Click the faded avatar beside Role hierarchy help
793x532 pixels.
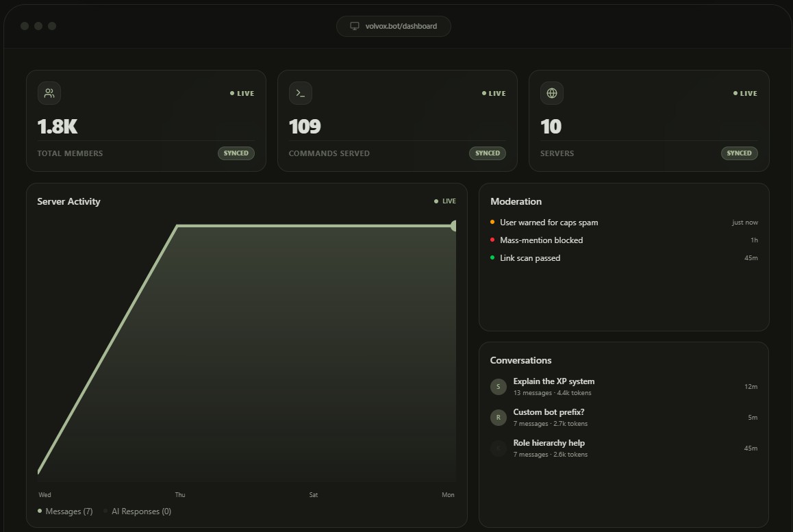(x=498, y=448)
